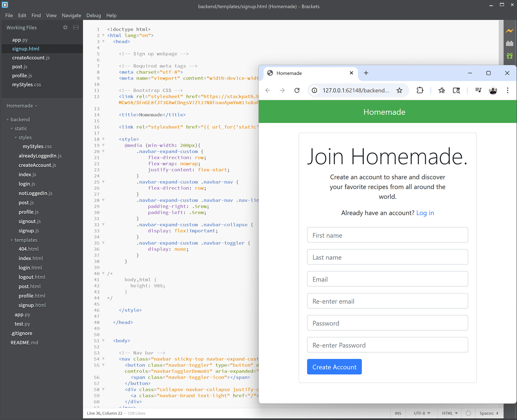This screenshot has width=517, height=420.
Task: Open the Chrome three-dot menu
Action: (507, 90)
